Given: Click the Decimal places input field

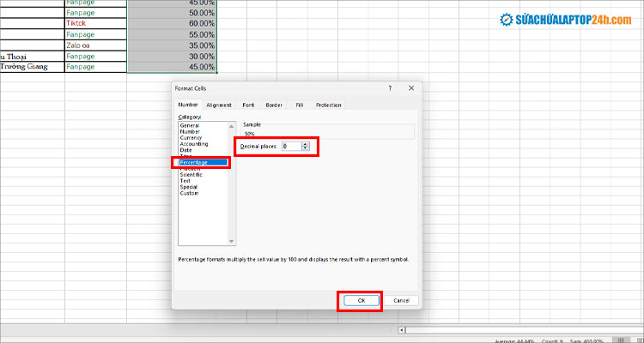Looking at the screenshot, I should click(x=292, y=146).
